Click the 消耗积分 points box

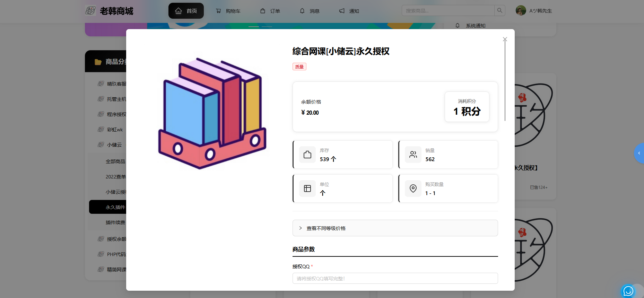click(467, 107)
